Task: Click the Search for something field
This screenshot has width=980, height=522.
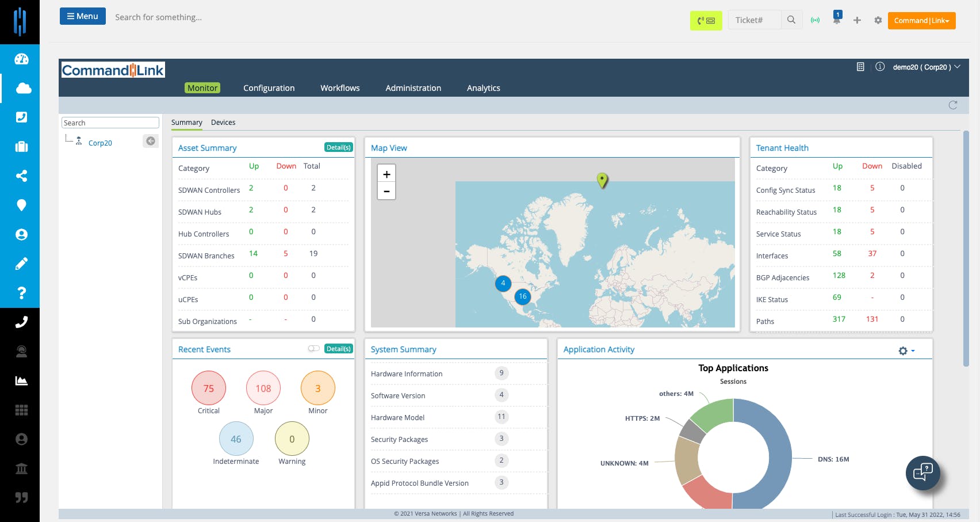Action: click(159, 17)
